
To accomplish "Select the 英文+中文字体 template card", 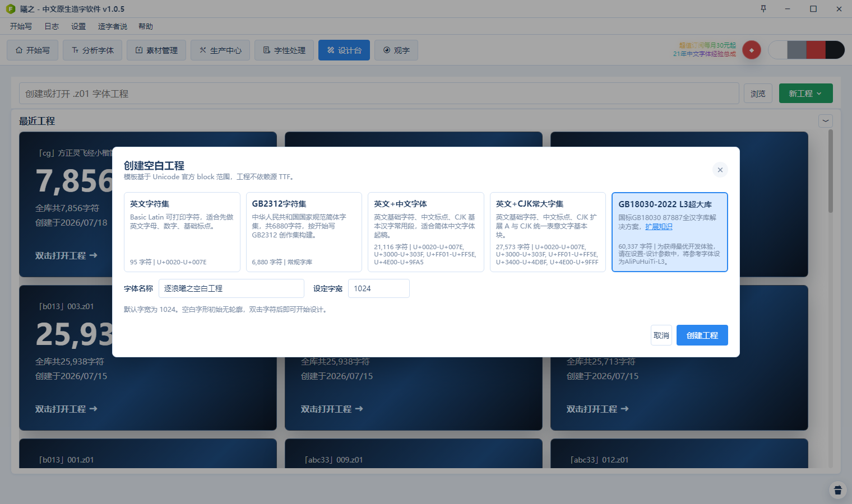I will click(x=426, y=232).
